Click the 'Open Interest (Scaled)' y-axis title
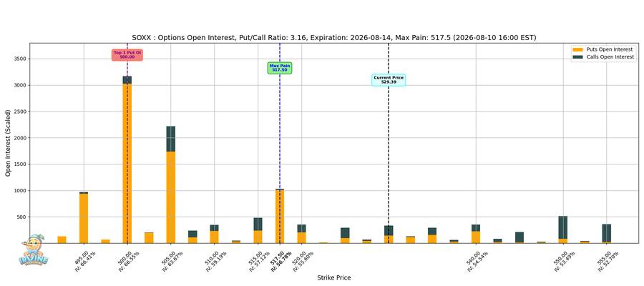This screenshot has height=286, width=644. (8, 143)
